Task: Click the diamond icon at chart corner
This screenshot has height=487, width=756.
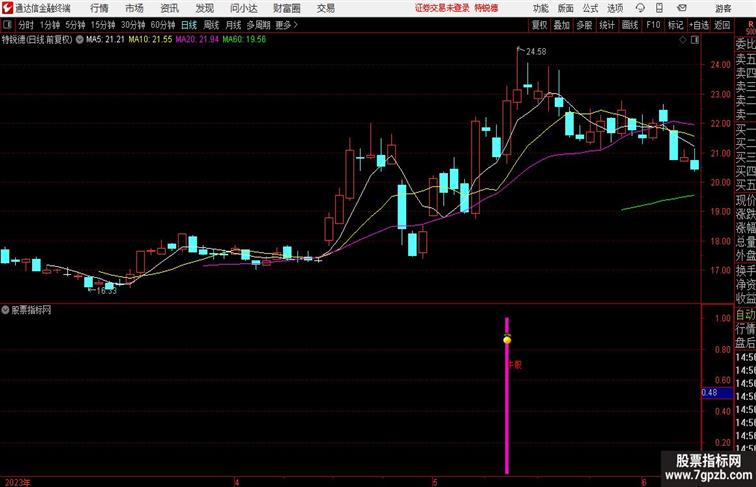Action: [683, 40]
